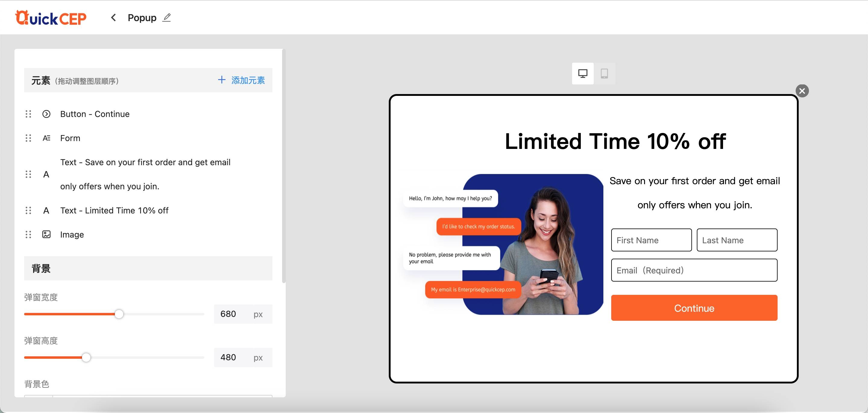Click the woman with phone image in preview
The width and height of the screenshot is (868, 413).
503,244
